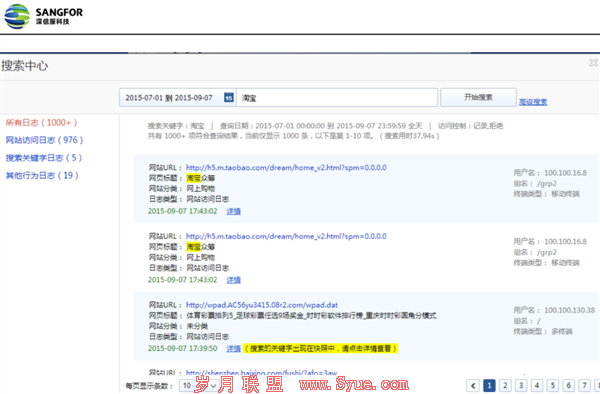Open the per-page count dropdown showing 10
The width and height of the screenshot is (600, 394).
coord(199,385)
